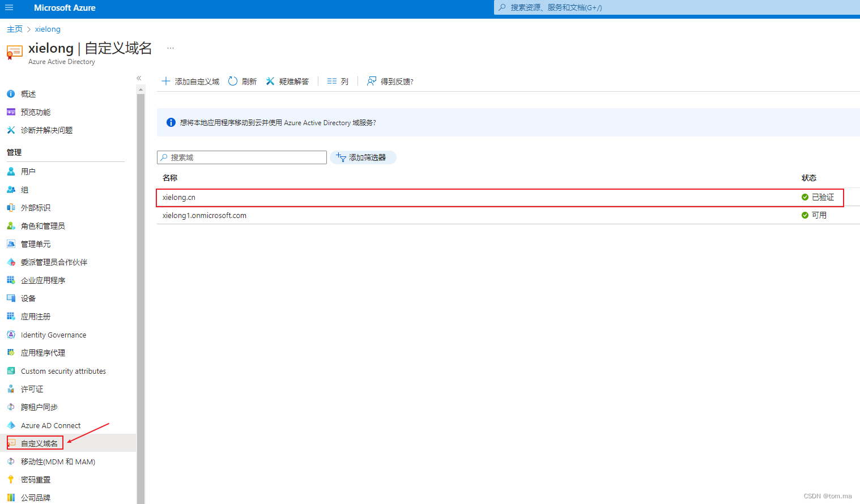Click the Azure AD Connect icon
The width and height of the screenshot is (860, 504).
(11, 425)
